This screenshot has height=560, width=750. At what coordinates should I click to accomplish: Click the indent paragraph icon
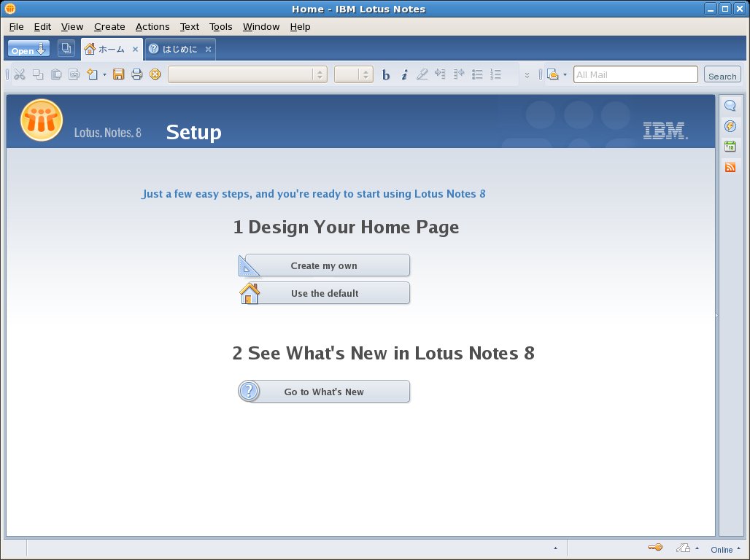click(x=440, y=74)
